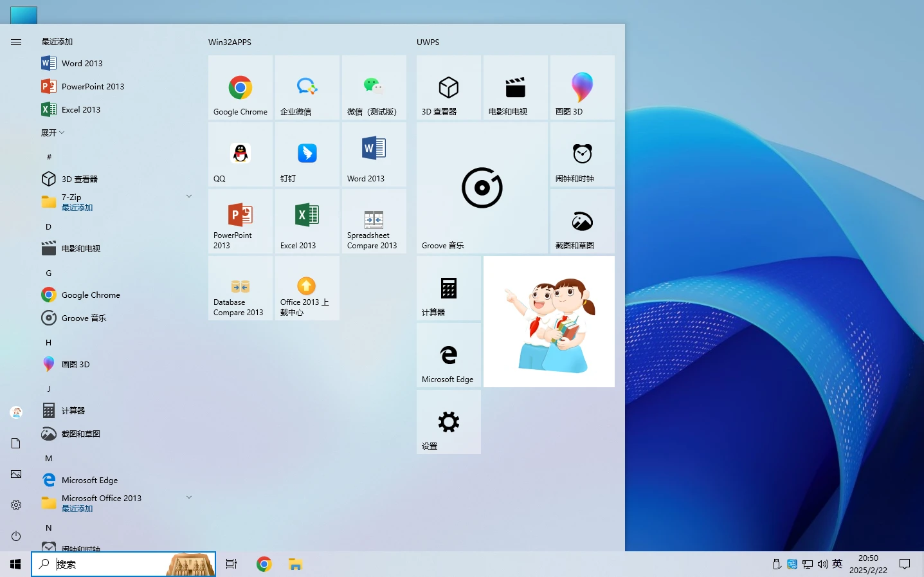Open the DingTalk (钉钉) tile
Screen dimensions: 924x577
tap(307, 154)
